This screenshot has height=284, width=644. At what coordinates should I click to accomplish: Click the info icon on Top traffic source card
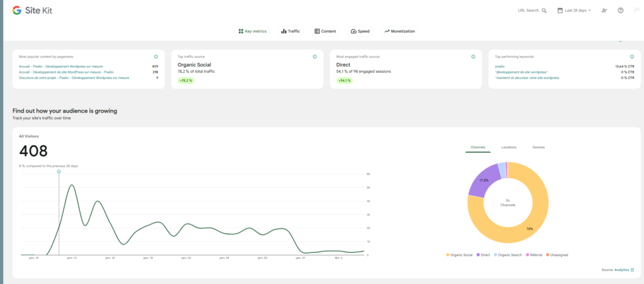(314, 57)
